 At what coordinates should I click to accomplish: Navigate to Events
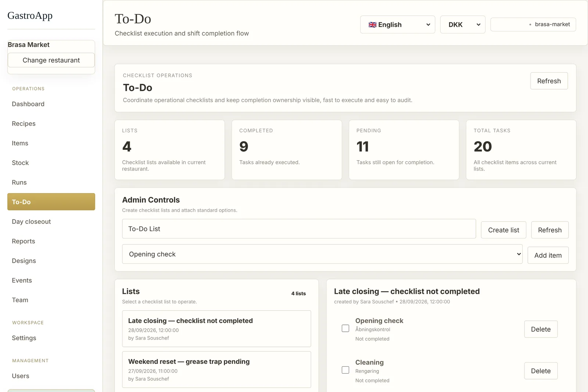pyautogui.click(x=51, y=280)
